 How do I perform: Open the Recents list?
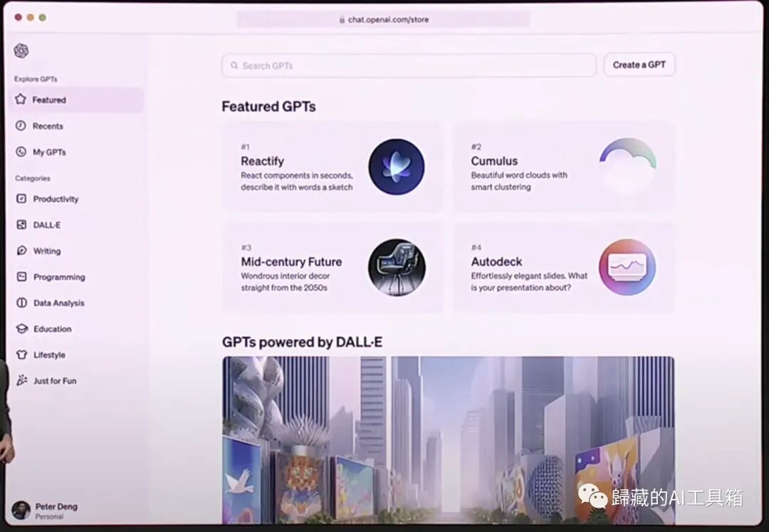tap(48, 126)
